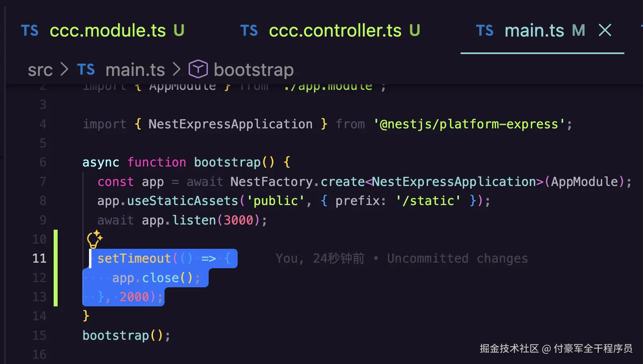The width and height of the screenshot is (643, 364).
Task: Click TypeScript icon on ccc.controller.ts tab
Action: click(249, 31)
